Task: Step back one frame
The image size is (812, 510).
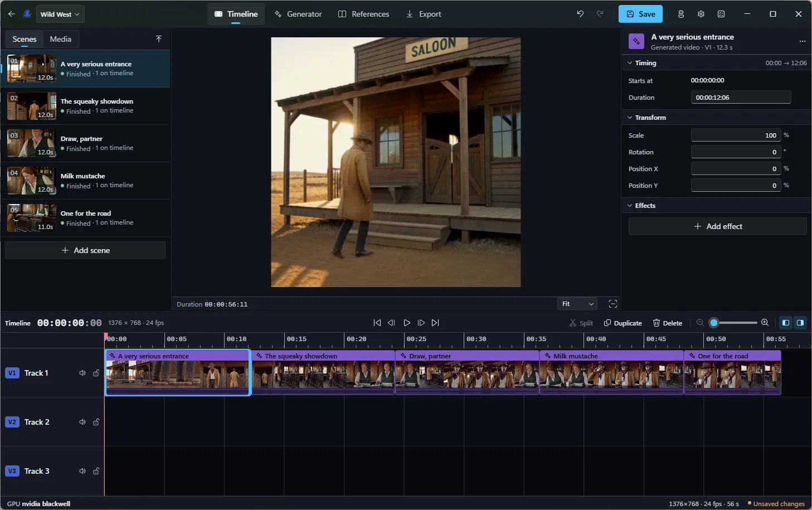Action: 391,323
